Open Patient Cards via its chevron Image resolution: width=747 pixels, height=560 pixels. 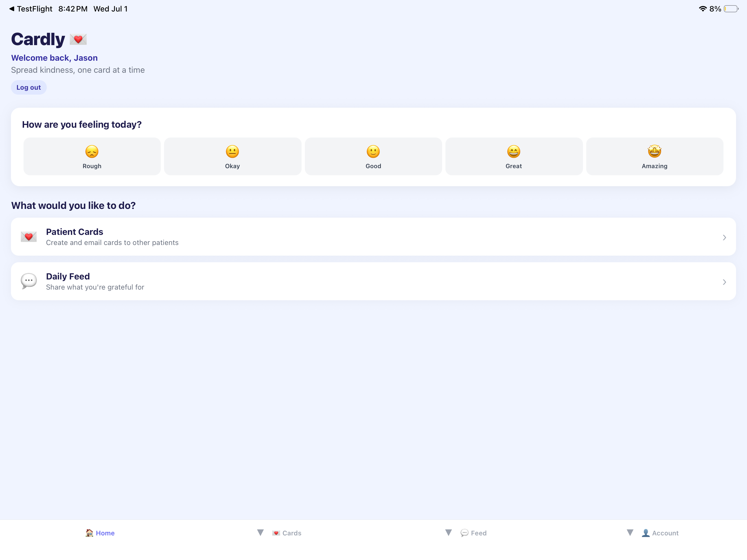724,237
